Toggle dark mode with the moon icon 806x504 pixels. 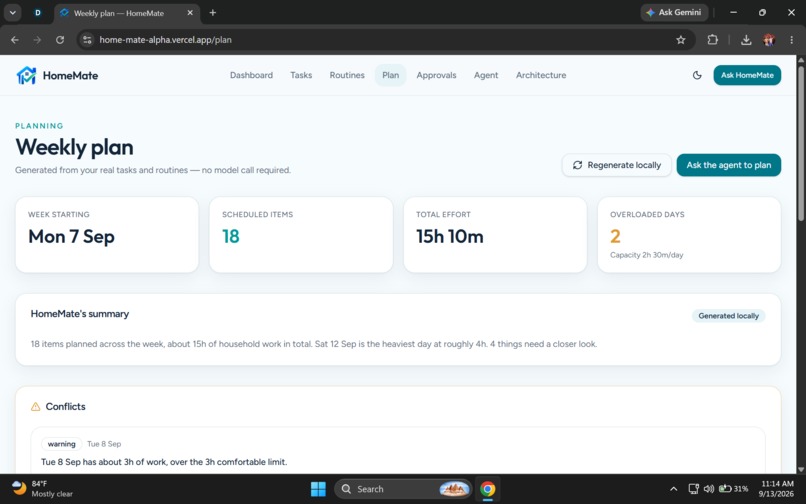click(x=697, y=75)
